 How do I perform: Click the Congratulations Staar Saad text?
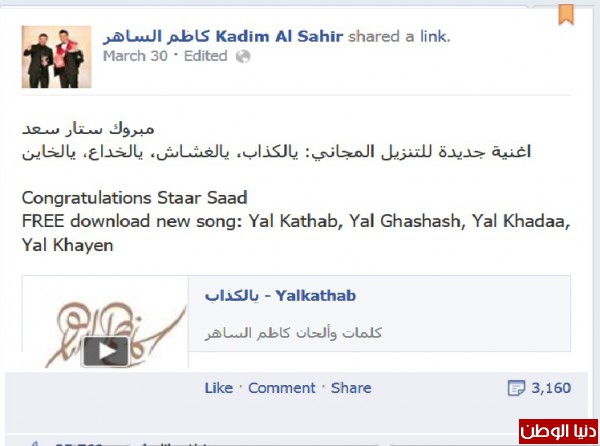(134, 198)
